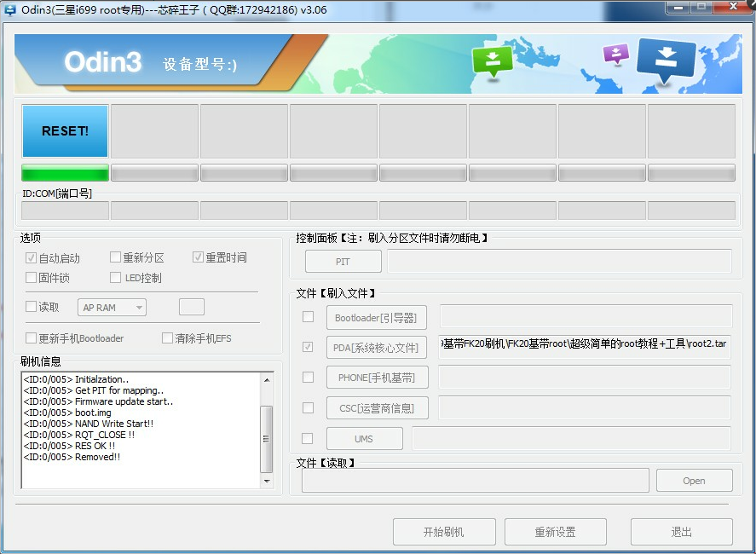
Task: Click the PHONE file path field
Action: point(585,377)
